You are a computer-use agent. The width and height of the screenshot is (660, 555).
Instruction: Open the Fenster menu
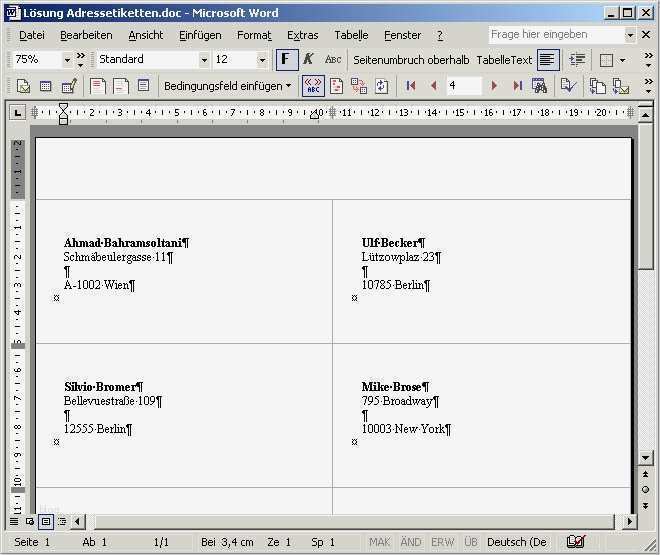(x=402, y=35)
